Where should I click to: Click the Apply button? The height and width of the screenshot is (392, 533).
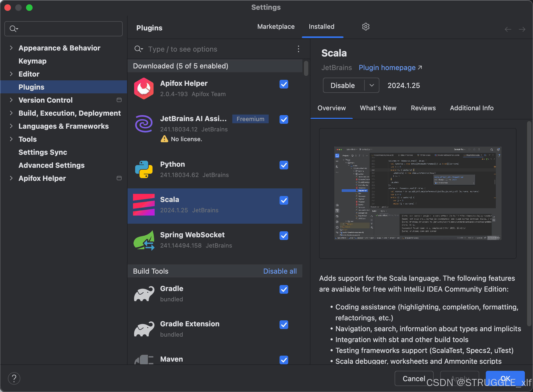459,378
